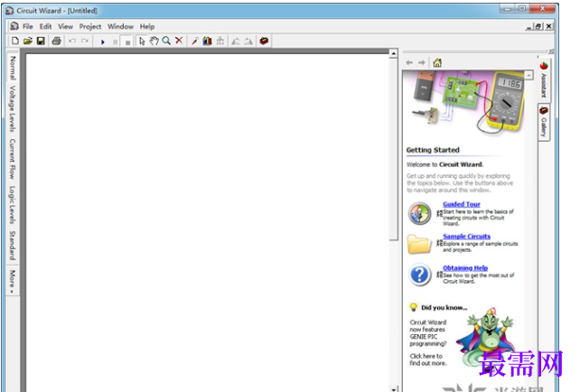
Task: Click the Sample Circuits folder icon
Action: [419, 245]
